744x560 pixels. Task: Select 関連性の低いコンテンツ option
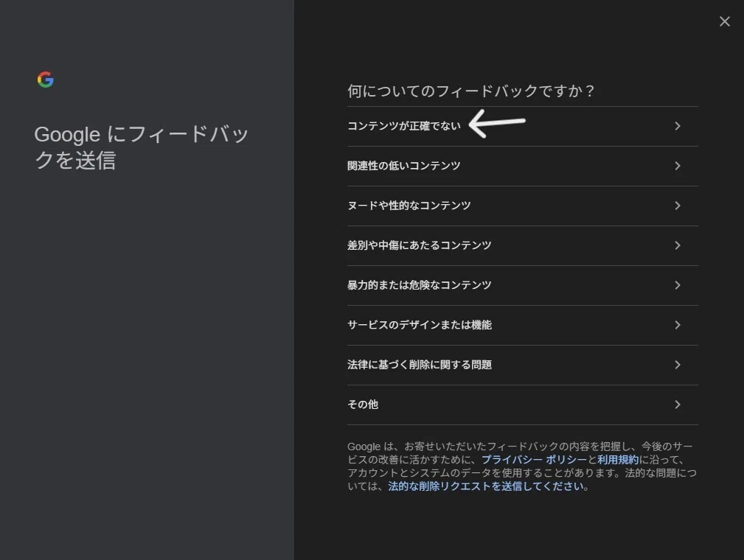tap(522, 166)
